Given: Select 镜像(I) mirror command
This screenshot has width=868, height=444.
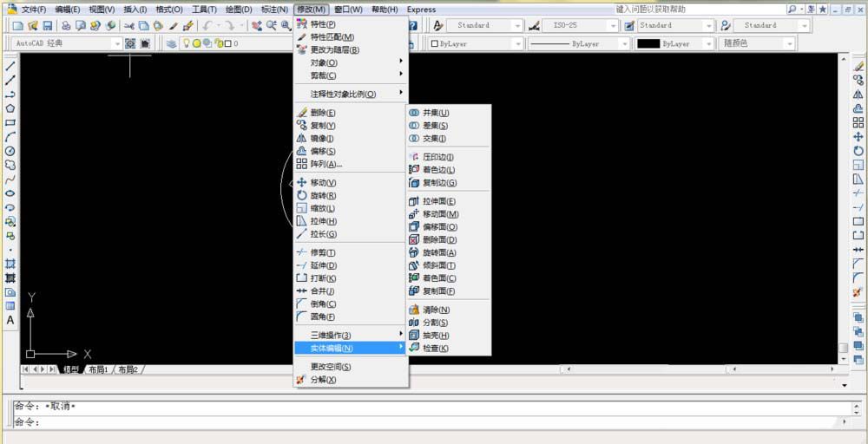Looking at the screenshot, I should [x=322, y=139].
